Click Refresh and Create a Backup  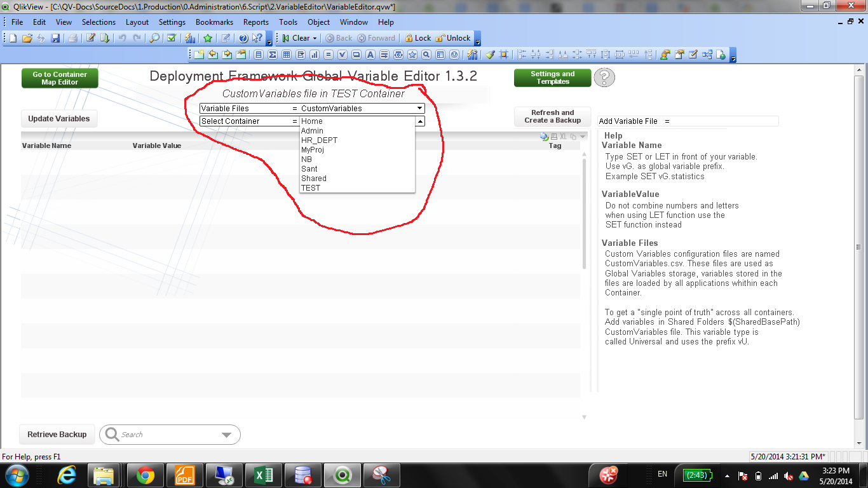[552, 116]
